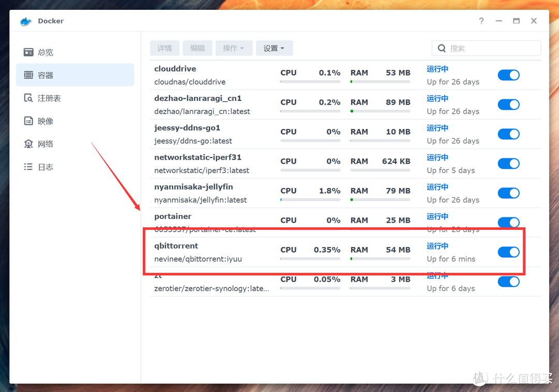Click the zerotier/zerotier-synology image text
Image resolution: width=559 pixels, height=392 pixels.
211,288
